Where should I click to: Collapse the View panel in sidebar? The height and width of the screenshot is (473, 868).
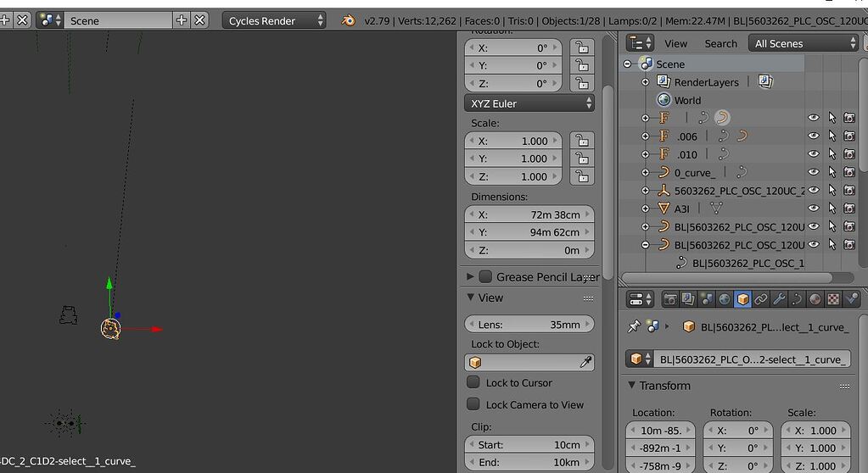click(471, 297)
